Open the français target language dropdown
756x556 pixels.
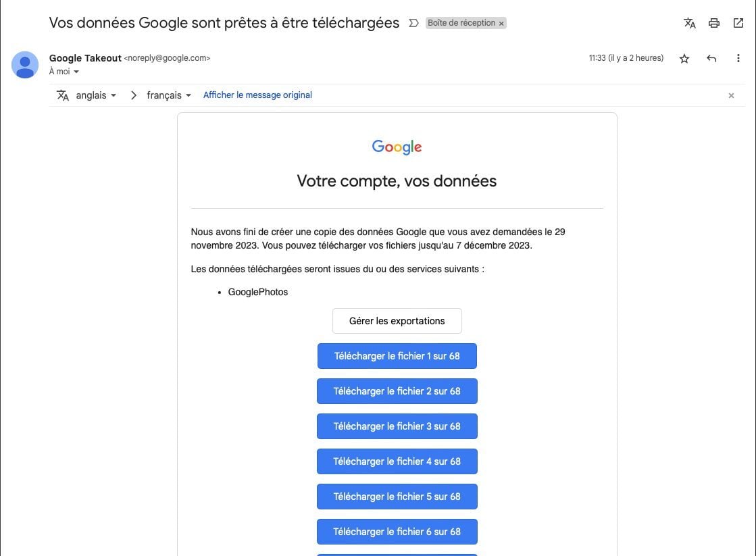tap(169, 95)
